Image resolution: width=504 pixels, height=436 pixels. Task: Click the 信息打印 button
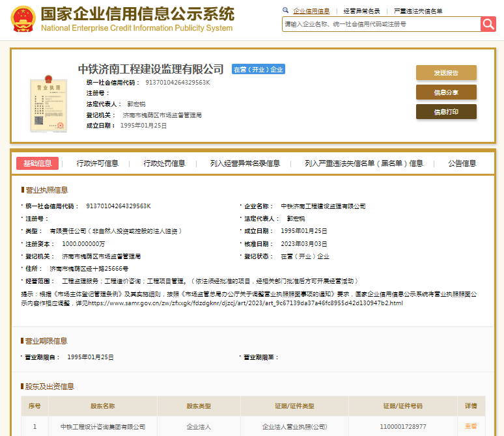click(x=446, y=112)
